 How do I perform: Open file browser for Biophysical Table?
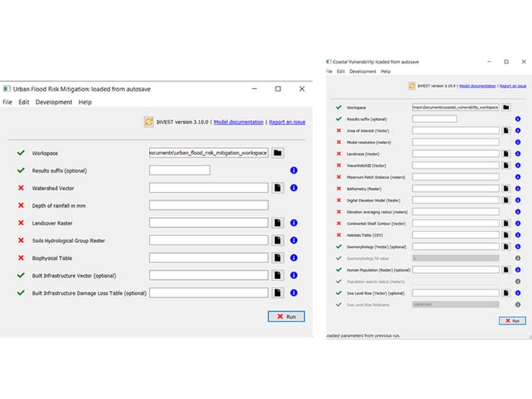(x=278, y=258)
